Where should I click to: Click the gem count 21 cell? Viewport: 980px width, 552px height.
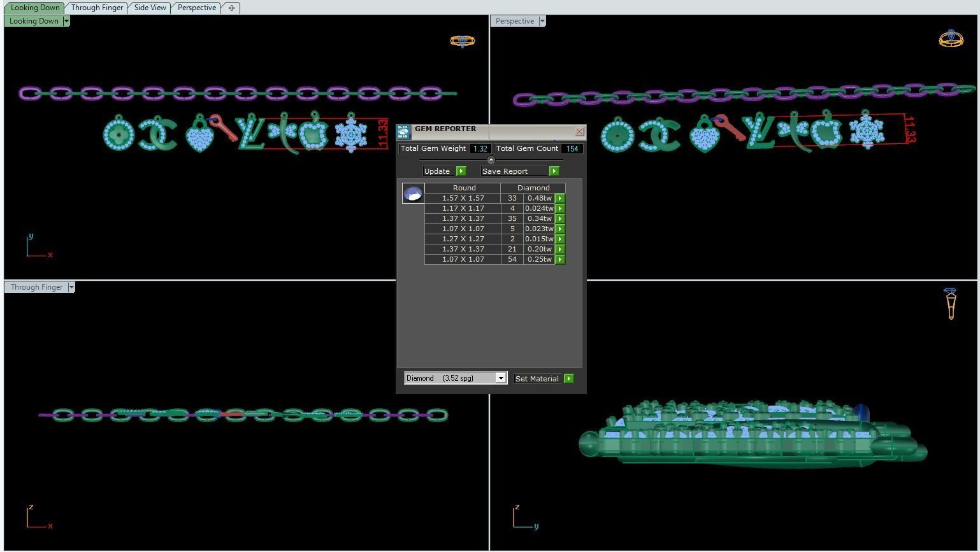click(x=512, y=249)
